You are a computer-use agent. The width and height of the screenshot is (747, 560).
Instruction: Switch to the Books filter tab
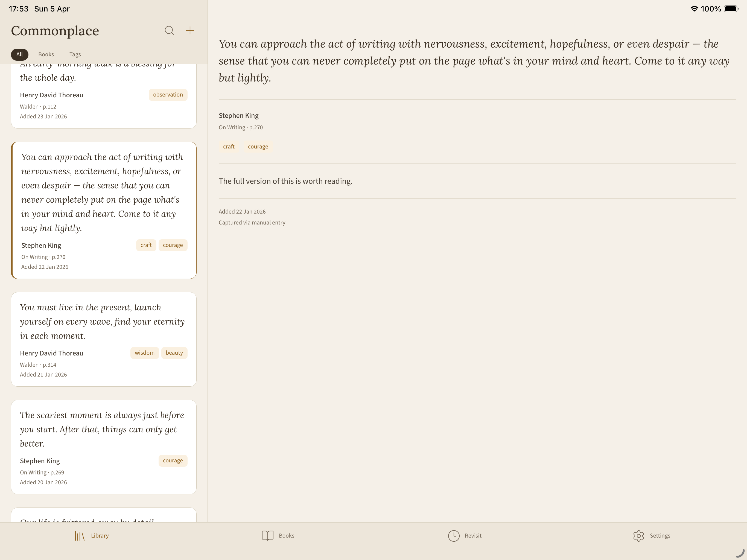pyautogui.click(x=46, y=54)
